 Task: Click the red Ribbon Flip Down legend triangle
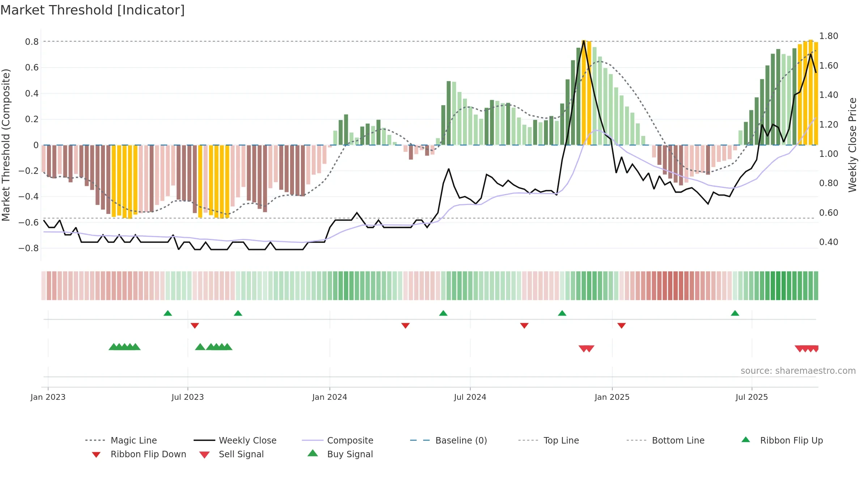[96, 455]
